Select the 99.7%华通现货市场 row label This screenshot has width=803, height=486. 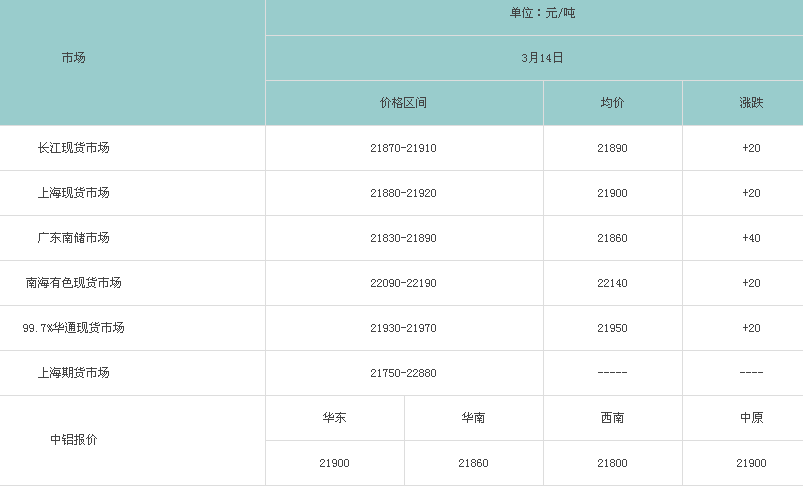point(73,328)
